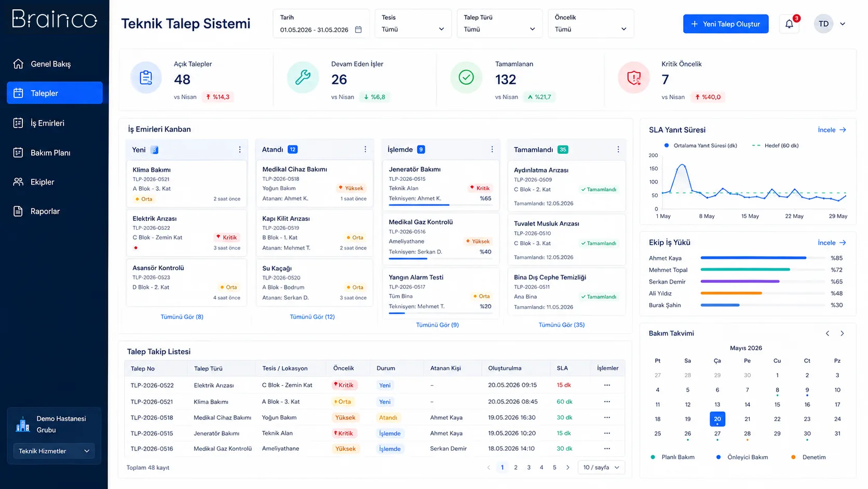Image resolution: width=868 pixels, height=489 pixels.
Task: Expand the Öncelik filter dropdown
Action: (x=591, y=23)
